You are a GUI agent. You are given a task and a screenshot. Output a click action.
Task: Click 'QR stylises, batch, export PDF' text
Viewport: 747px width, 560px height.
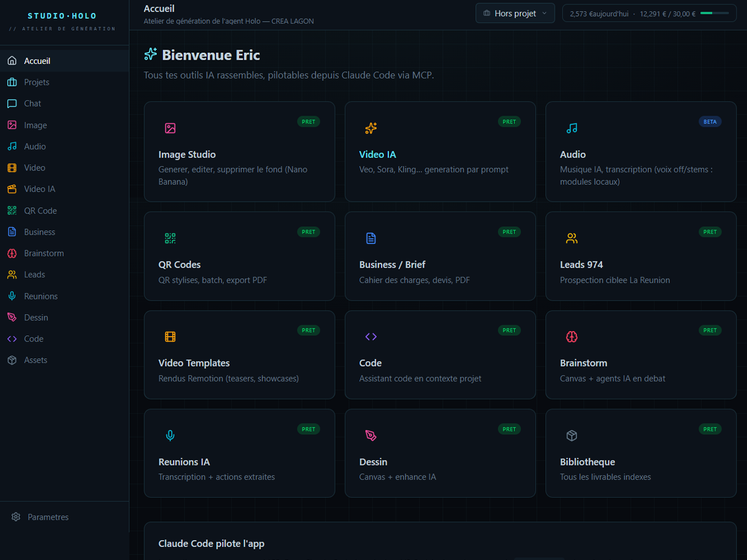tap(213, 280)
